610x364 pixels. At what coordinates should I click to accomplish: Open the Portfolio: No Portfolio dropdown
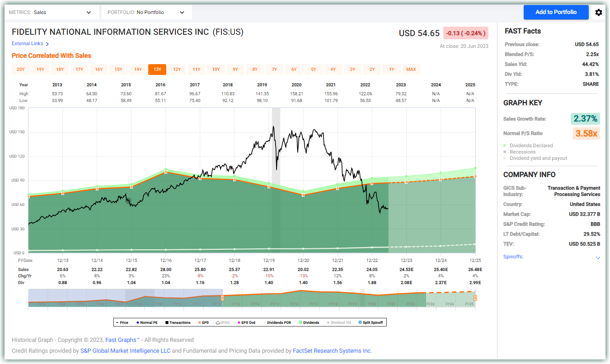point(147,12)
